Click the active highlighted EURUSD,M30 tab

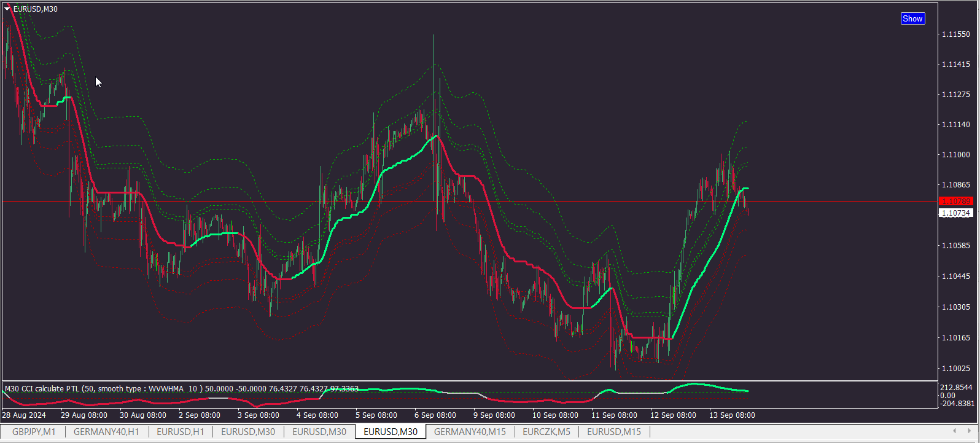[x=391, y=432]
